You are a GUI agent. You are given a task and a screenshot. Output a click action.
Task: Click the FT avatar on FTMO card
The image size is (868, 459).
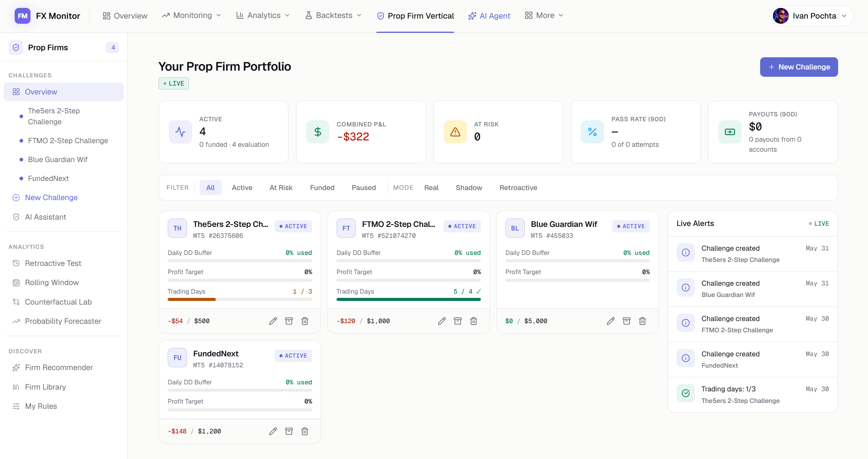pyautogui.click(x=346, y=228)
